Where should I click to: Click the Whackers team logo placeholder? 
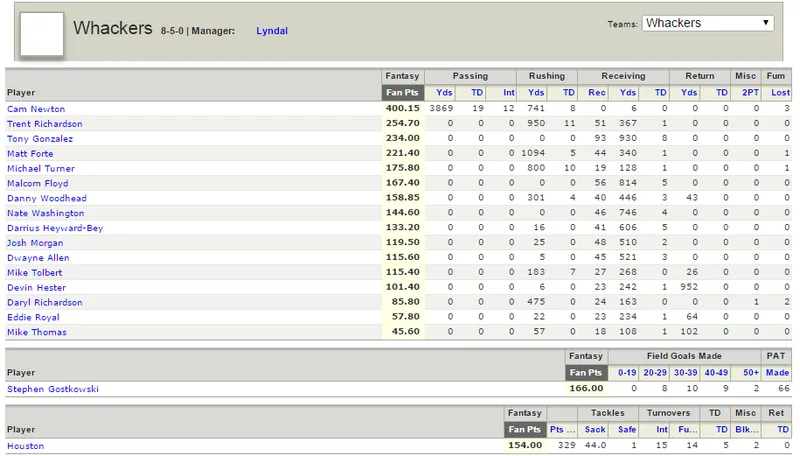pos(42,34)
